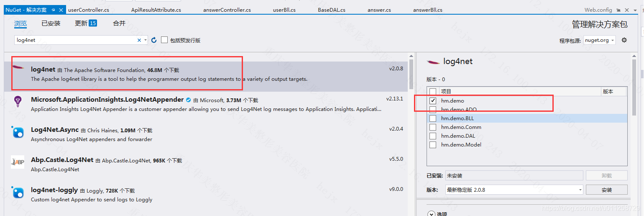Uncheck the hm.demo project
The image size is (644, 216).
[x=433, y=100]
